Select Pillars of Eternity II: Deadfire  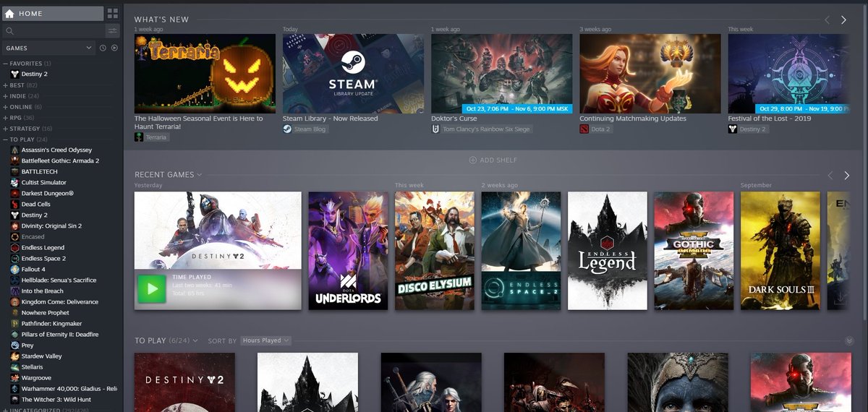coord(60,334)
